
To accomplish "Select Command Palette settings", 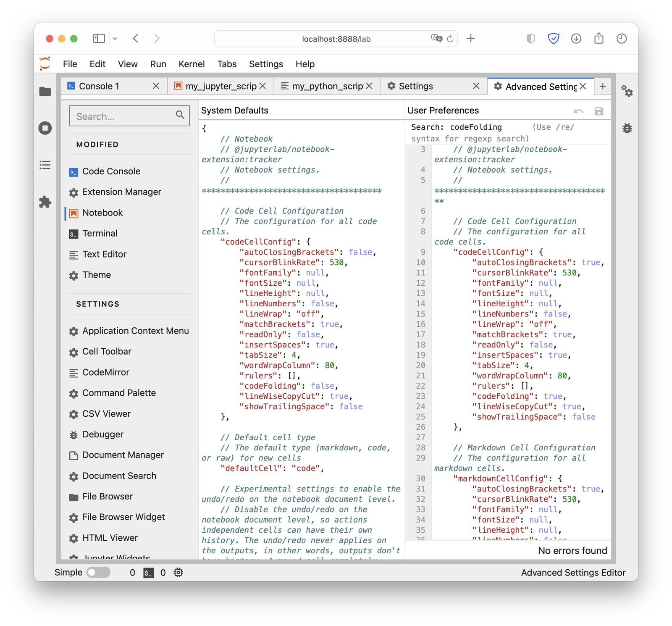I will [x=119, y=393].
